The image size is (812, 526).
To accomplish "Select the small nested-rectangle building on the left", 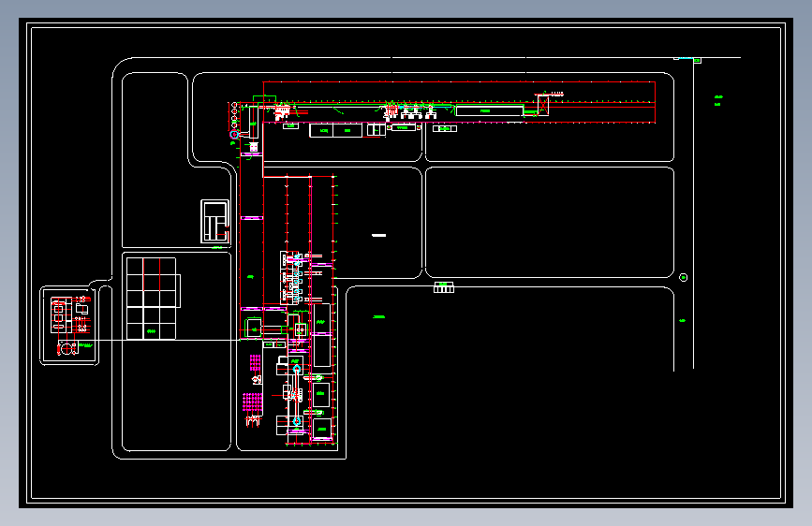I will [x=214, y=222].
